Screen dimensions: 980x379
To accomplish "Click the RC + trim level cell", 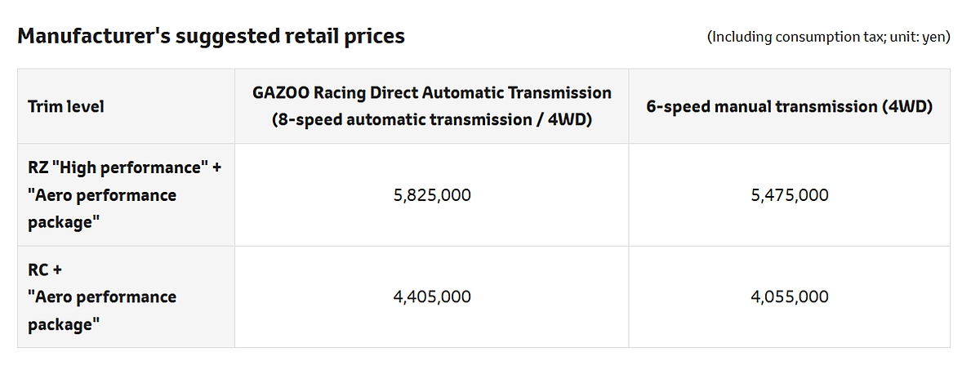I will 126,297.
